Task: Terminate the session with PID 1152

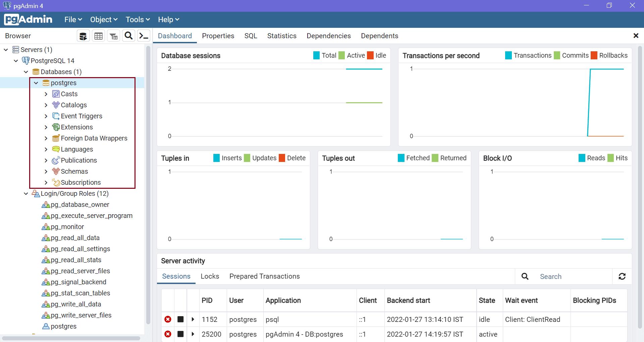Action: [168, 319]
